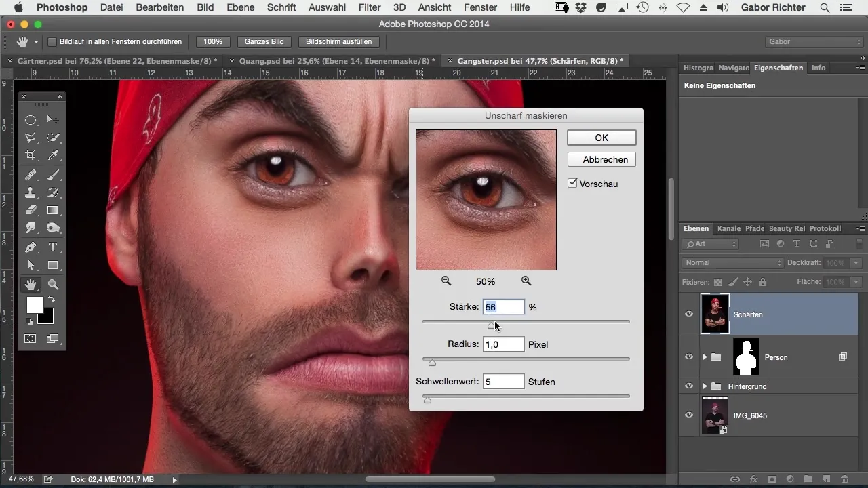Hide the IMG_6045 layer
Screen dimensions: 868x488
689,415
